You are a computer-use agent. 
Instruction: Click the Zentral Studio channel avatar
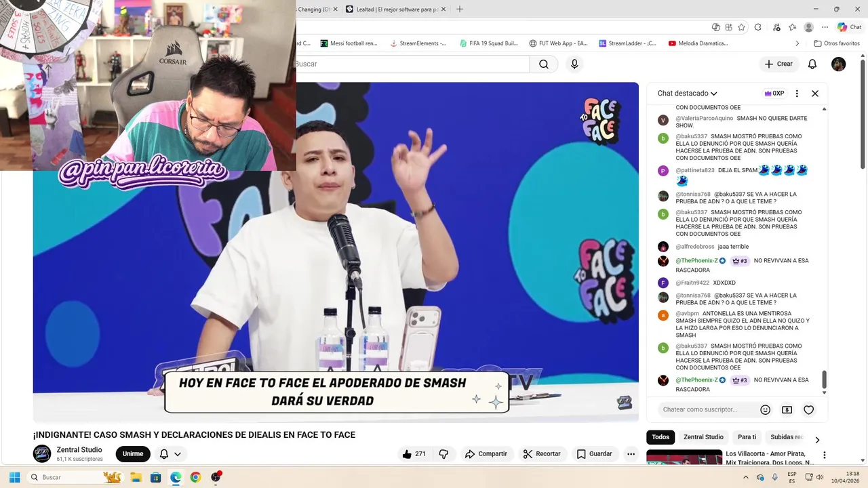tap(42, 453)
